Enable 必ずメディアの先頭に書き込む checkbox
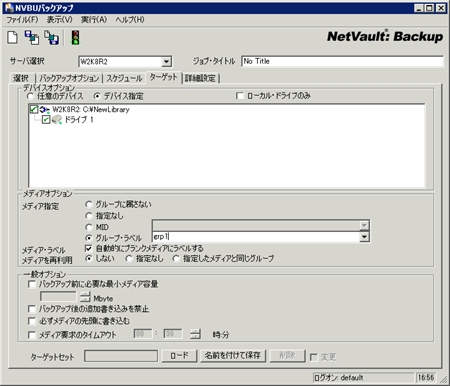This screenshot has height=386, width=450. click(32, 321)
